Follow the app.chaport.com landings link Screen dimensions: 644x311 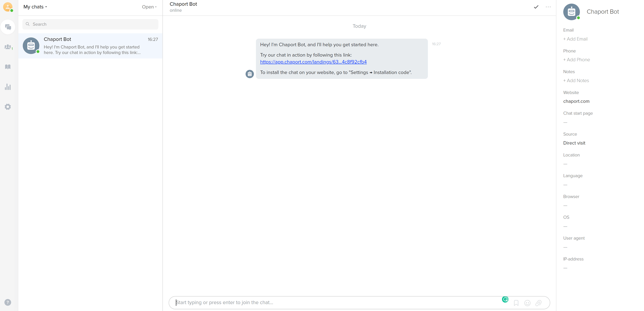(x=313, y=62)
